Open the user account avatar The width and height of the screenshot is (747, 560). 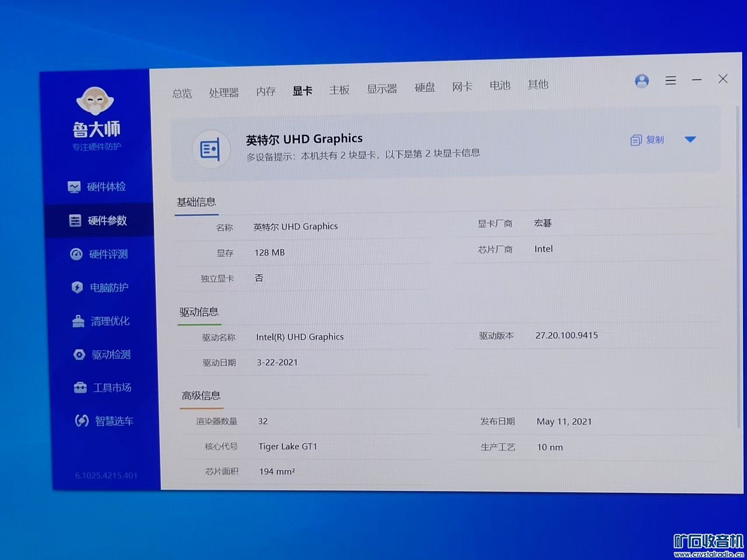(641, 81)
